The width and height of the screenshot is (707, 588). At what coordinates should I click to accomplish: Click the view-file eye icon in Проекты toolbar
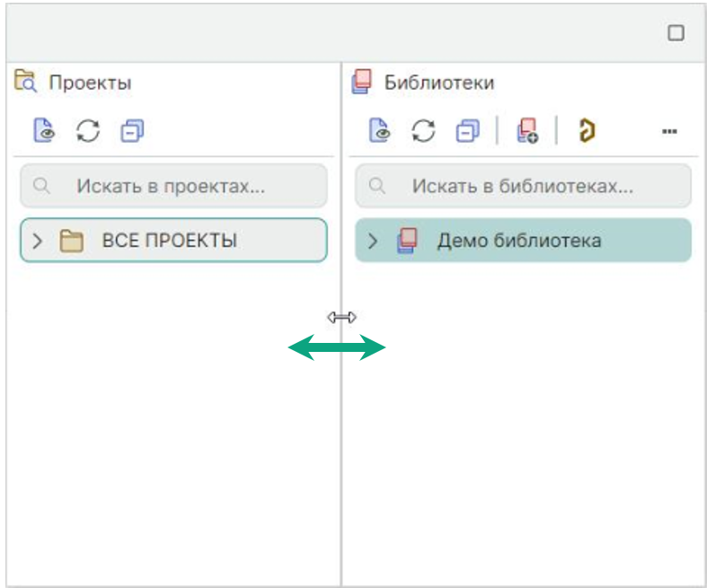point(44,131)
